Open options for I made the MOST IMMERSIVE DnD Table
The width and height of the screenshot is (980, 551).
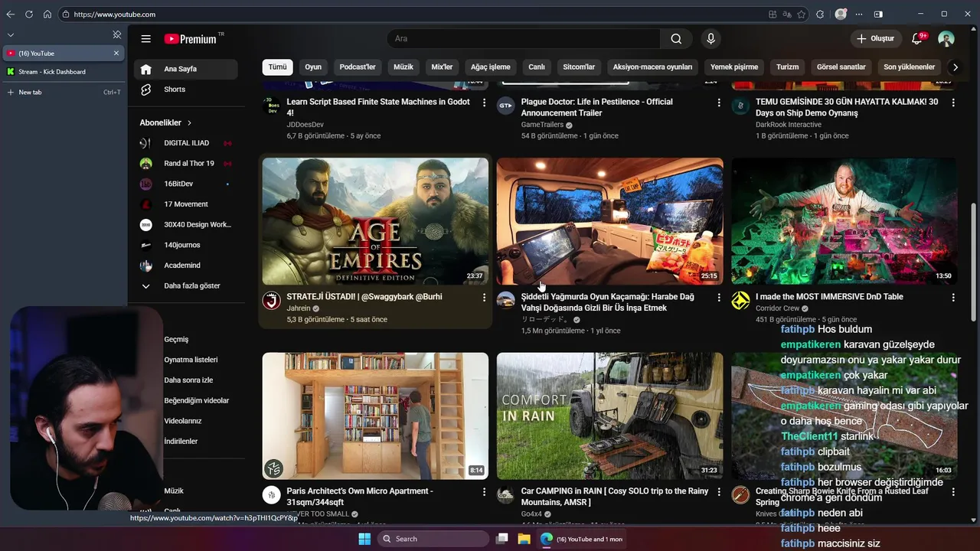[953, 297]
